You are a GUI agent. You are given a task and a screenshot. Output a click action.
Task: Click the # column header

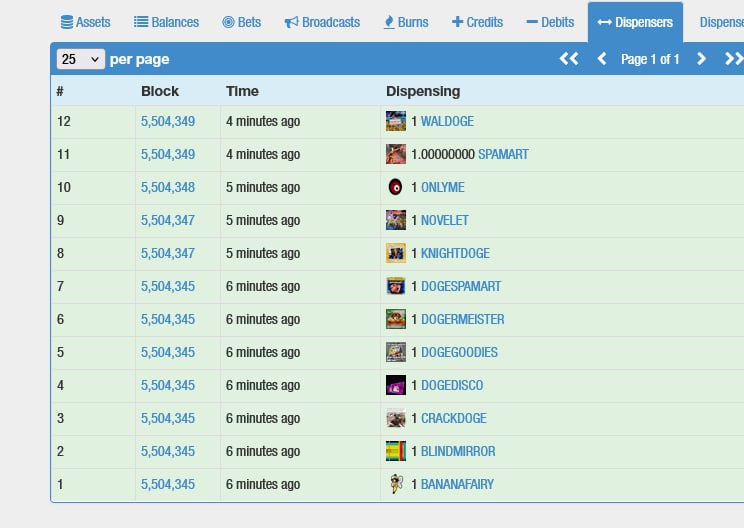[x=60, y=91]
